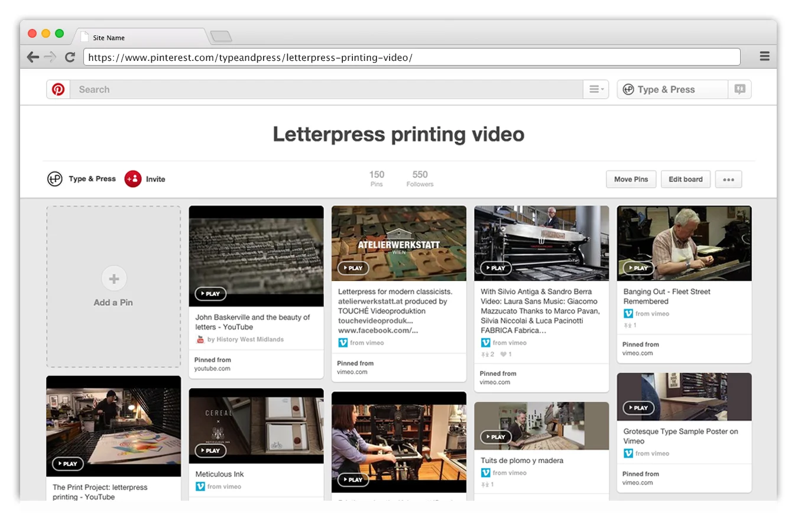The image size is (798, 532).
Task: Open the Type & Press profile button in header
Action: click(x=672, y=89)
